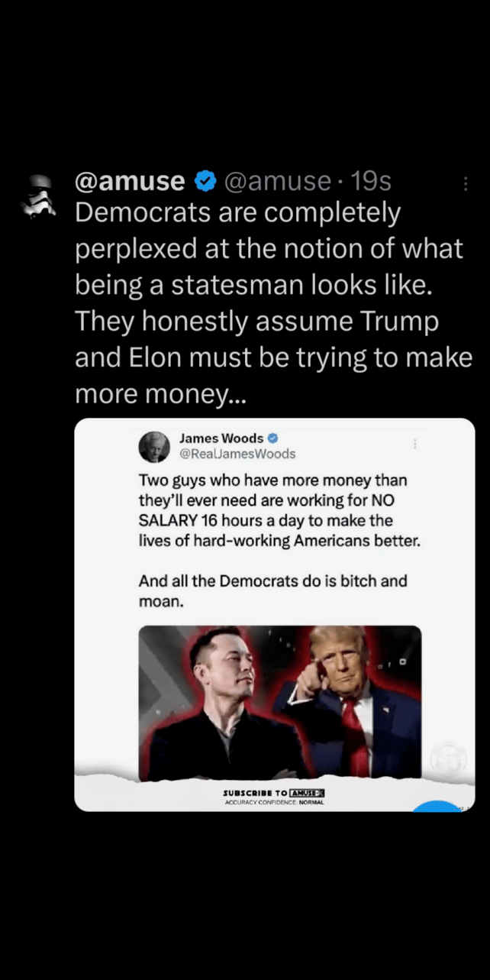The image size is (490, 980).
Task: Tap the tweet text about Democrats and statesman
Action: (271, 303)
